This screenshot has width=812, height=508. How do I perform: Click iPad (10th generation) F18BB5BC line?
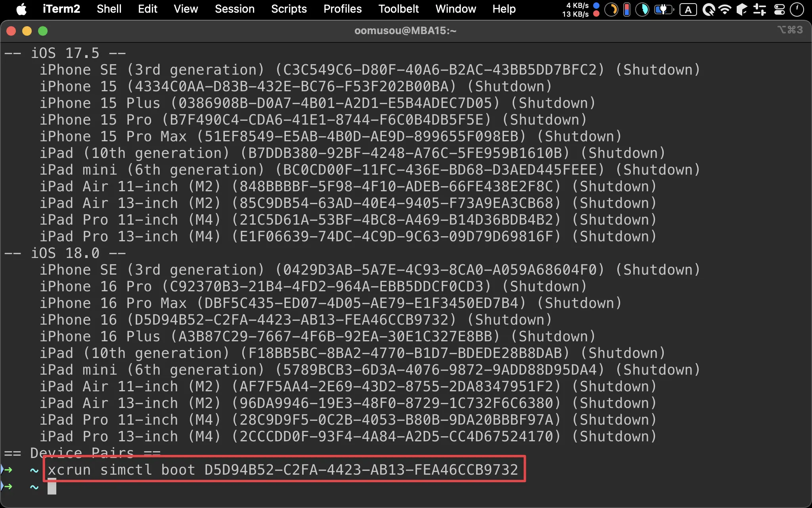pyautogui.click(x=352, y=353)
